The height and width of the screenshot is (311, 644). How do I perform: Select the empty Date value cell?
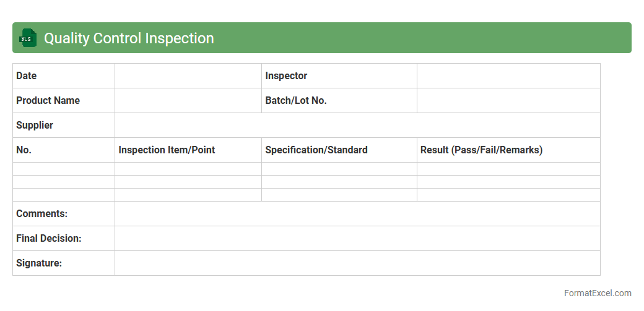[x=188, y=76]
